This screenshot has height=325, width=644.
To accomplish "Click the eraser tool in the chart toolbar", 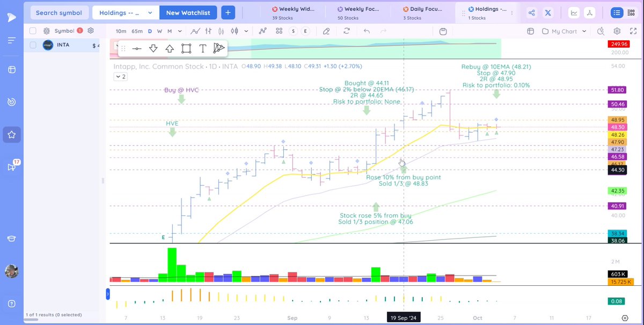I will point(326,31).
